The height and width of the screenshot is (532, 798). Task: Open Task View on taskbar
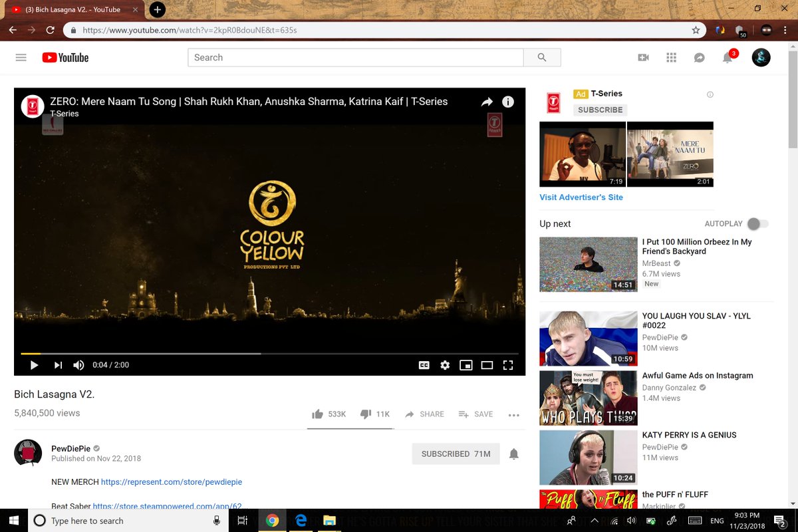point(243,521)
